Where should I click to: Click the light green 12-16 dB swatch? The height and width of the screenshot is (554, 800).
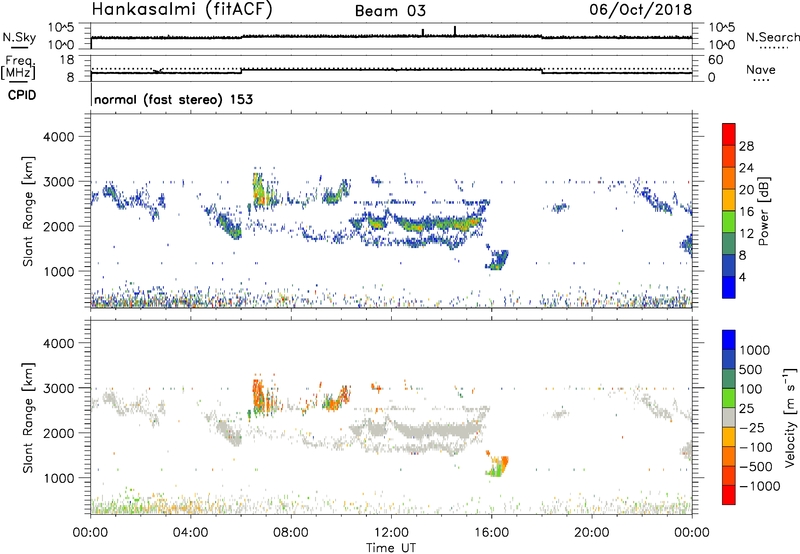coord(729,221)
